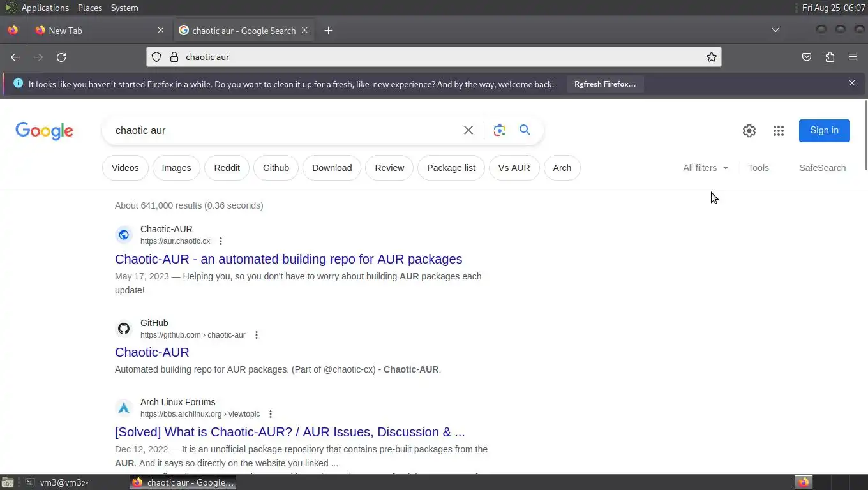The image size is (868, 490).
Task: Open Chaotic-AUR automated building repo result
Action: (288, 259)
